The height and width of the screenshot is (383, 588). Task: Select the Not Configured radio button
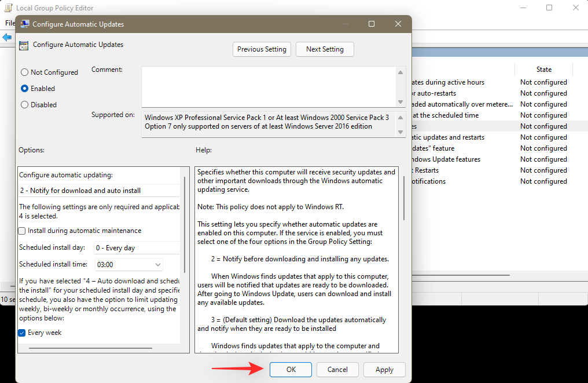[24, 72]
